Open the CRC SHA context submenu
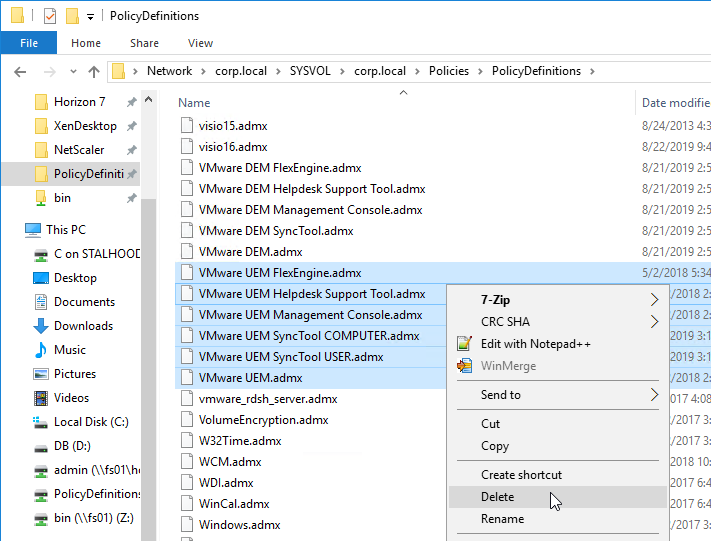This screenshot has width=711, height=541. [x=558, y=322]
